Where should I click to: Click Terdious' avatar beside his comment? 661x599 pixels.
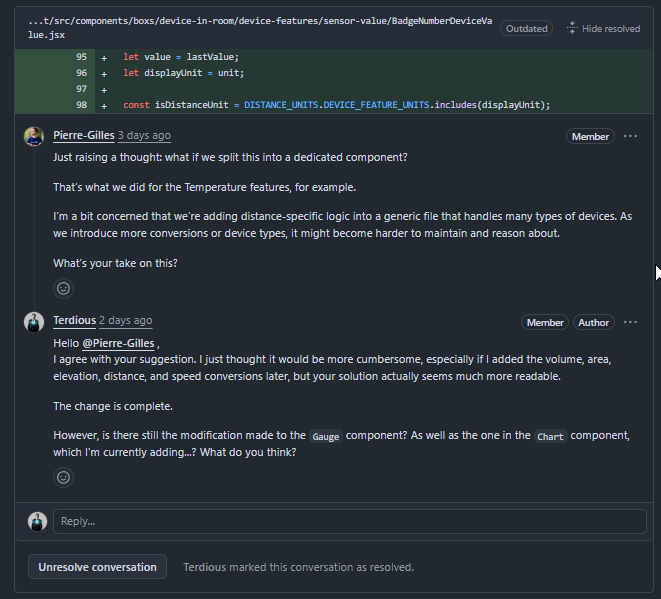point(34,322)
